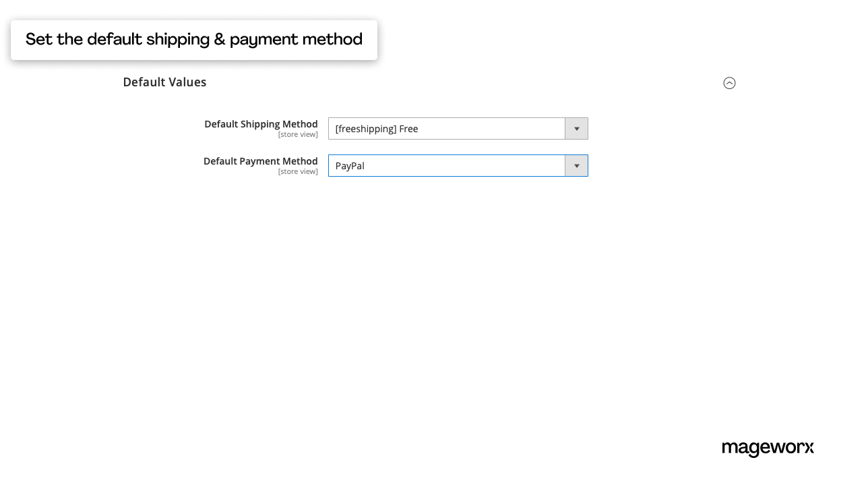
Task: Click the word "Values" in section heading
Action: pos(188,82)
